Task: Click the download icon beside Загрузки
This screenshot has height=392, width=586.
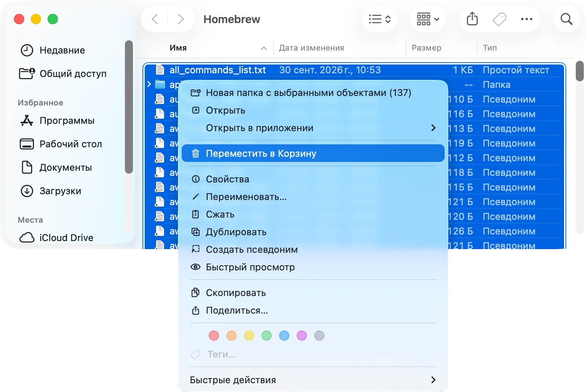Action: (x=27, y=191)
